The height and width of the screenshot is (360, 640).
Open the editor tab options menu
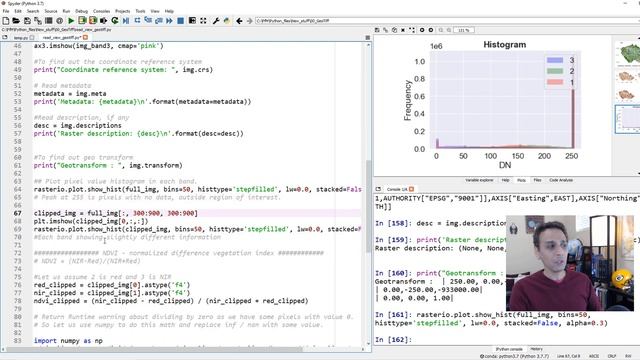(367, 38)
